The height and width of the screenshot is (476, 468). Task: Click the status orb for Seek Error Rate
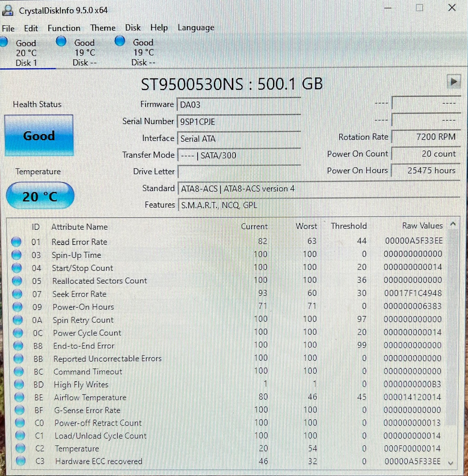click(17, 294)
